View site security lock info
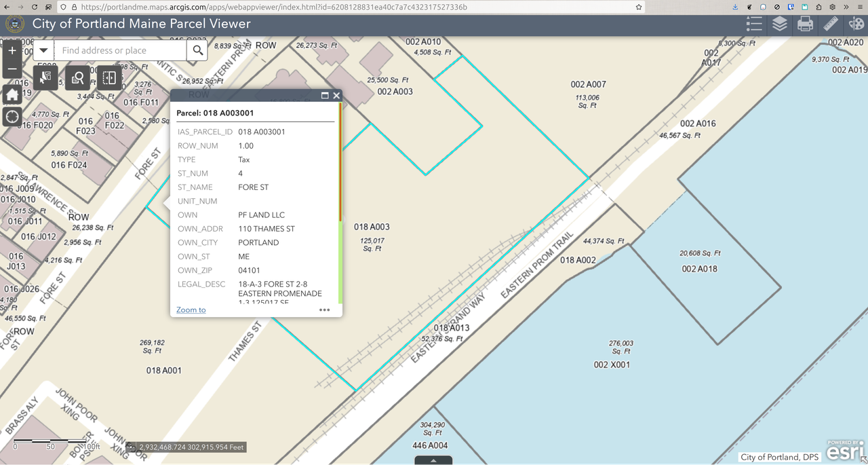This screenshot has height=465, width=868. pos(73,7)
